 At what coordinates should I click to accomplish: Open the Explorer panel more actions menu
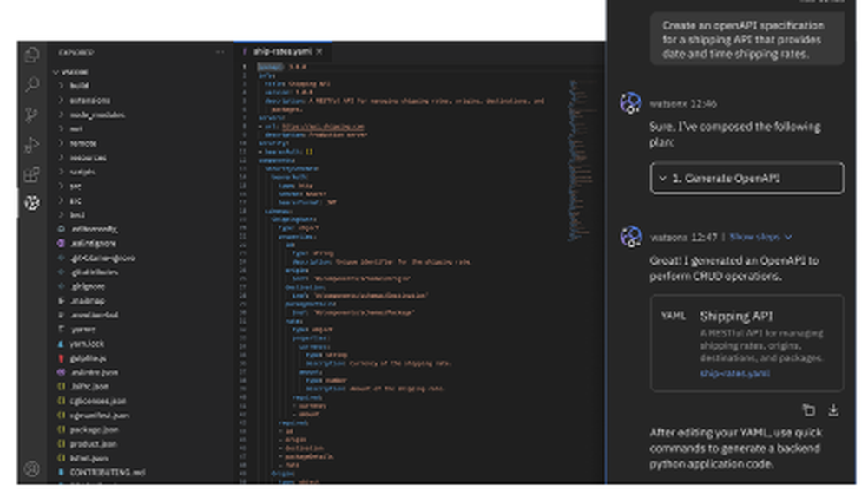[220, 52]
